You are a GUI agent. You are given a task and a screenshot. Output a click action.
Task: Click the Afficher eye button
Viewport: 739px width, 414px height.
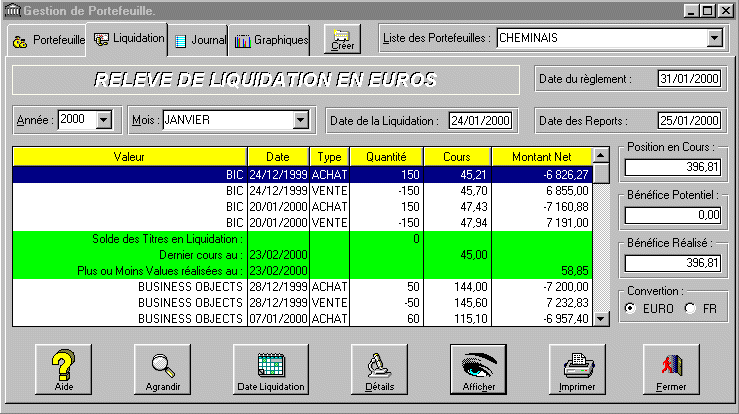pyautogui.click(x=478, y=369)
